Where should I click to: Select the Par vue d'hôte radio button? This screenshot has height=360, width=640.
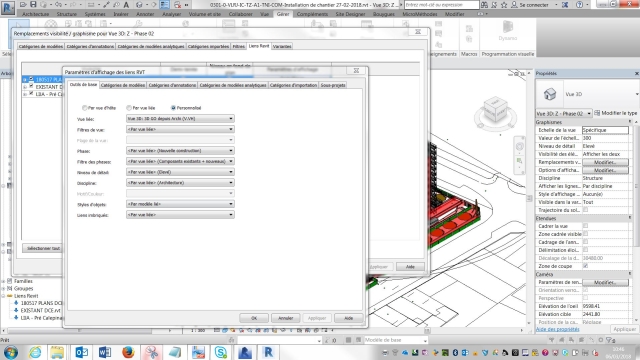click(x=84, y=108)
